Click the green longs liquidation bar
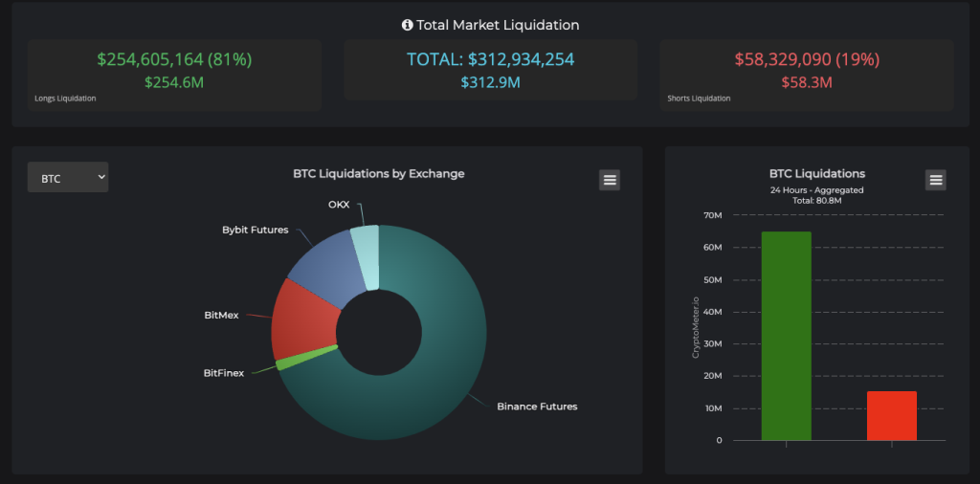The width and height of the screenshot is (980, 484). pos(786,335)
